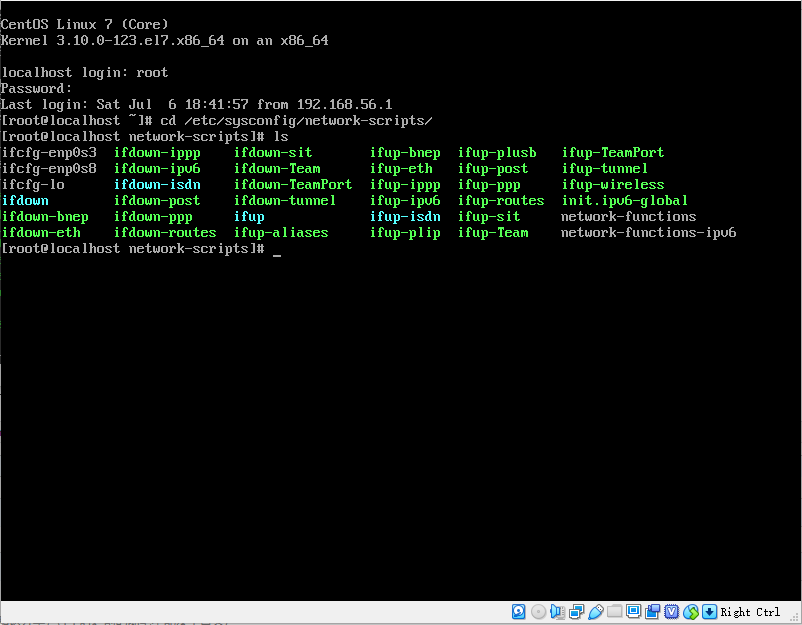Viewport: 802px width, 625px height.
Task: Click the cd /etc/sysconfig/network-scripts/ command
Action: click(x=296, y=121)
